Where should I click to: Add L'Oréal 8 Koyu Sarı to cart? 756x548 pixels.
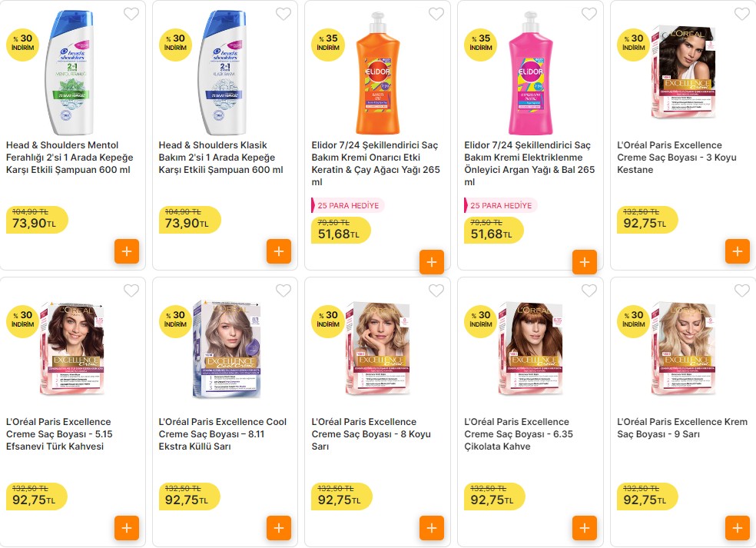(431, 528)
